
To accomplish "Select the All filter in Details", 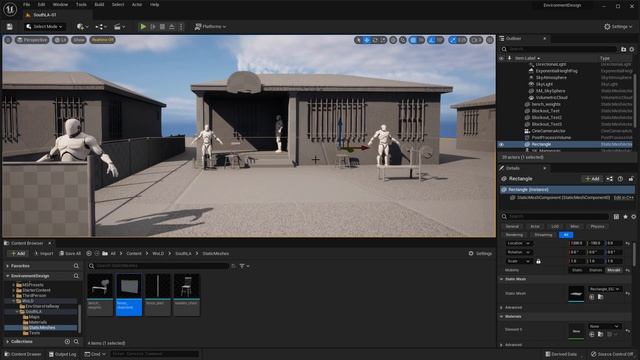I will (x=566, y=235).
